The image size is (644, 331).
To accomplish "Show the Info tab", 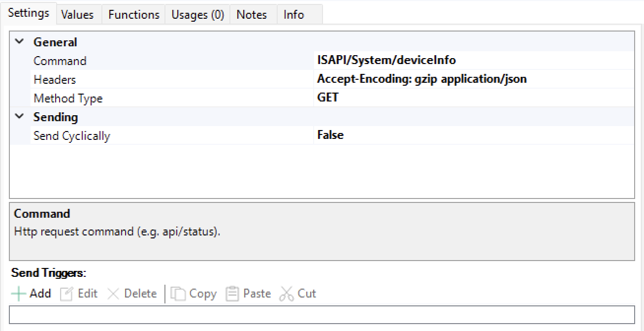I will click(293, 15).
